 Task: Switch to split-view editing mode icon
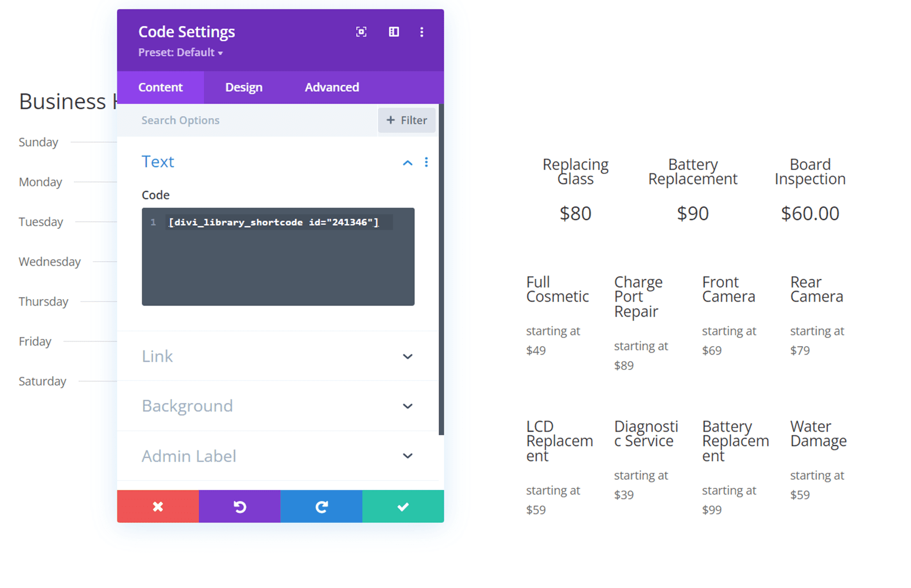(x=394, y=31)
